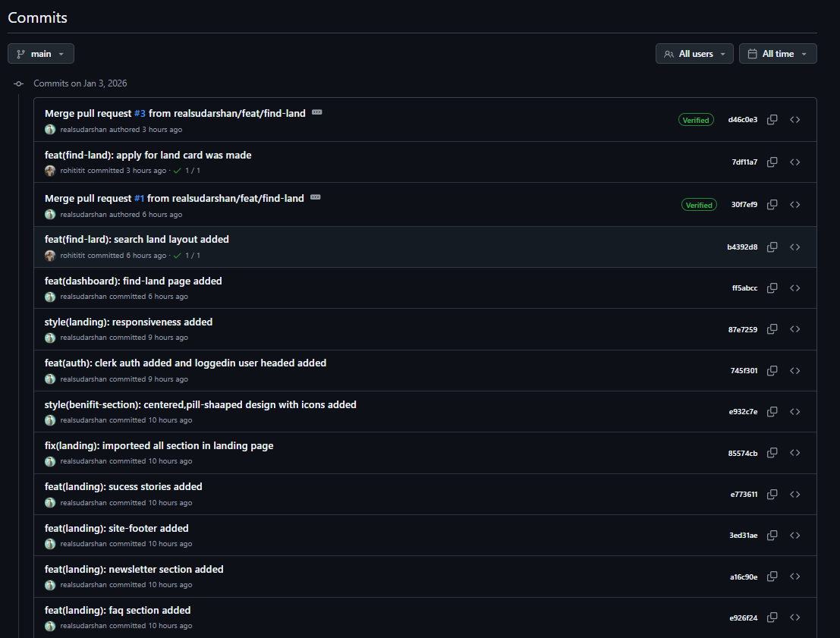Click the SHA link 745f301
Screen dimensions: 840x638
click(744, 370)
